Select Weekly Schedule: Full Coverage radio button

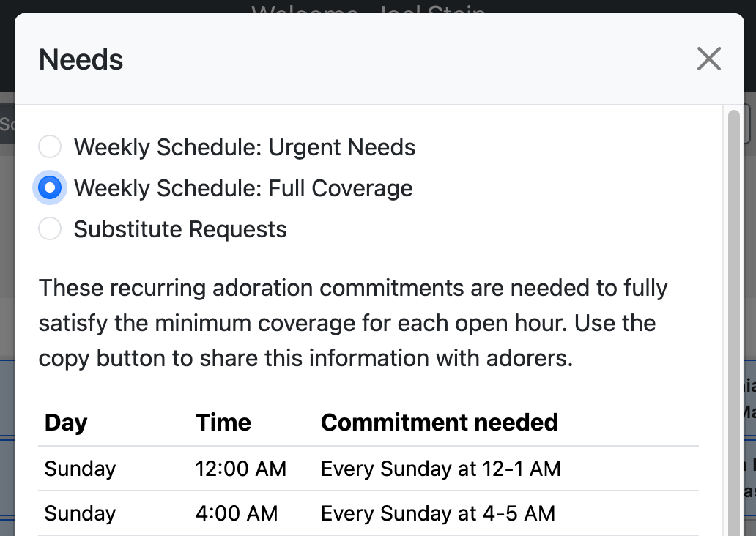(x=50, y=188)
